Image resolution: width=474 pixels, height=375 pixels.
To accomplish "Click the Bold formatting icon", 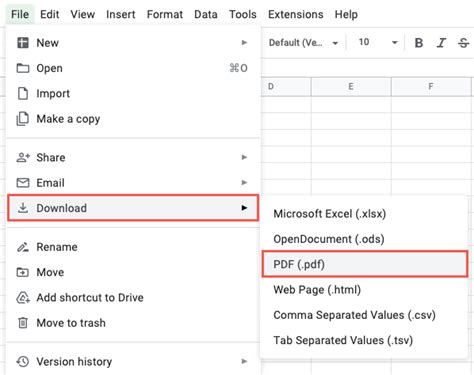I will click(419, 43).
